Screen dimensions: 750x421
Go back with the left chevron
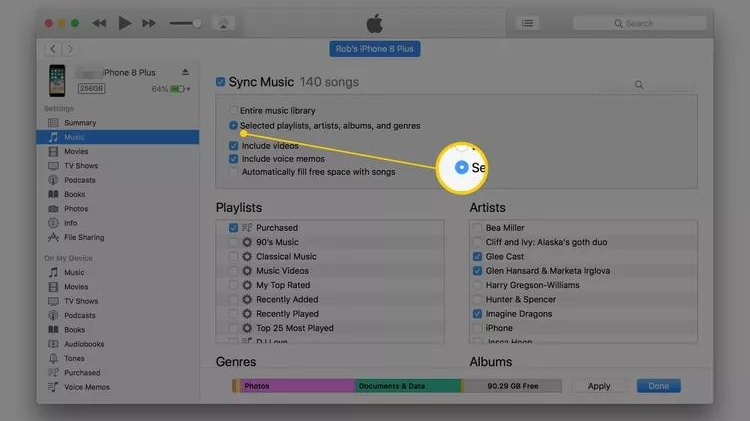tap(53, 49)
